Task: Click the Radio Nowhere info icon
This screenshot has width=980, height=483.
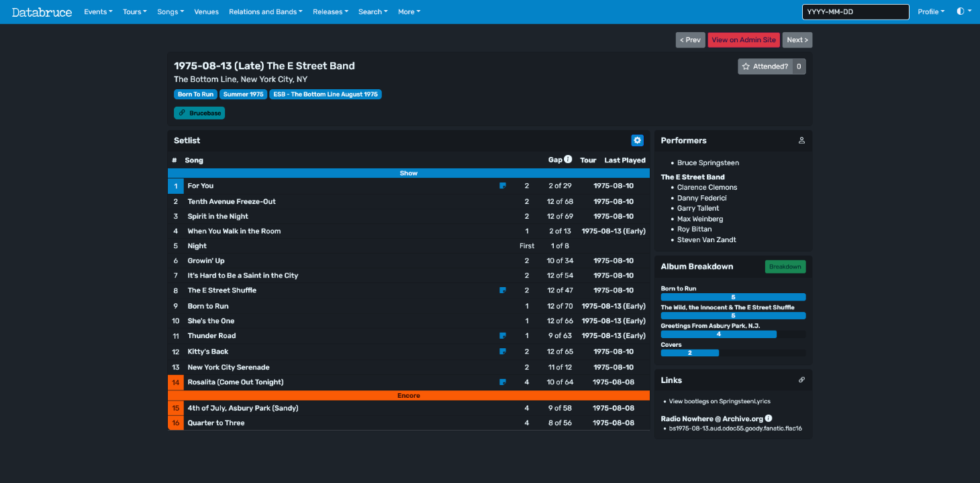Action: 769,419
